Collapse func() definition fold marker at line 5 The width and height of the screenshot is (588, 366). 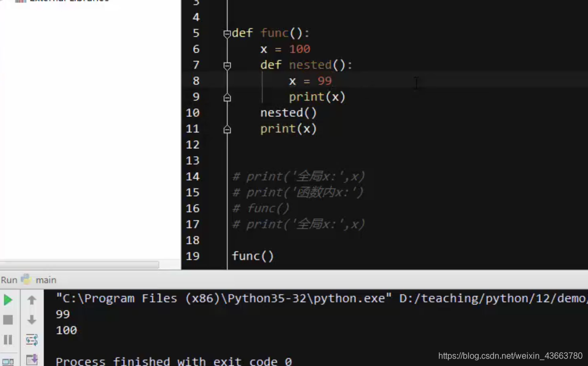click(x=227, y=34)
